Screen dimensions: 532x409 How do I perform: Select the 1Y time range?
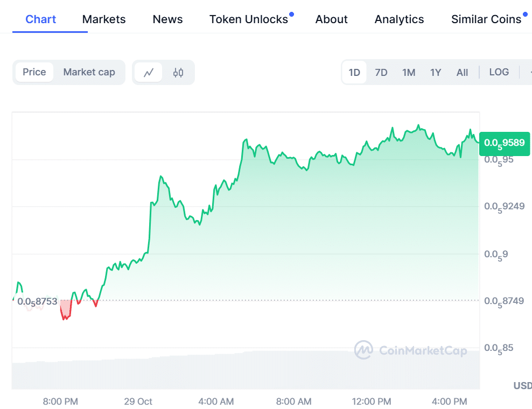[x=436, y=72]
